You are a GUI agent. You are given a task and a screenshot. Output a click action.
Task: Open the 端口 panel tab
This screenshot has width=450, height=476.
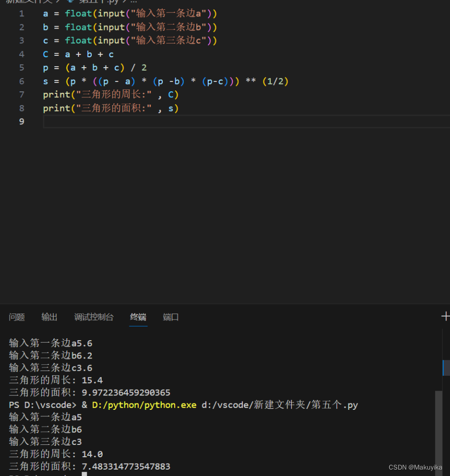(171, 317)
